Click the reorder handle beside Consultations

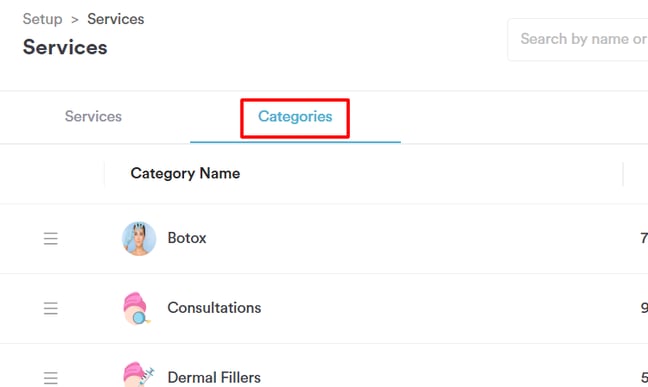coord(51,308)
